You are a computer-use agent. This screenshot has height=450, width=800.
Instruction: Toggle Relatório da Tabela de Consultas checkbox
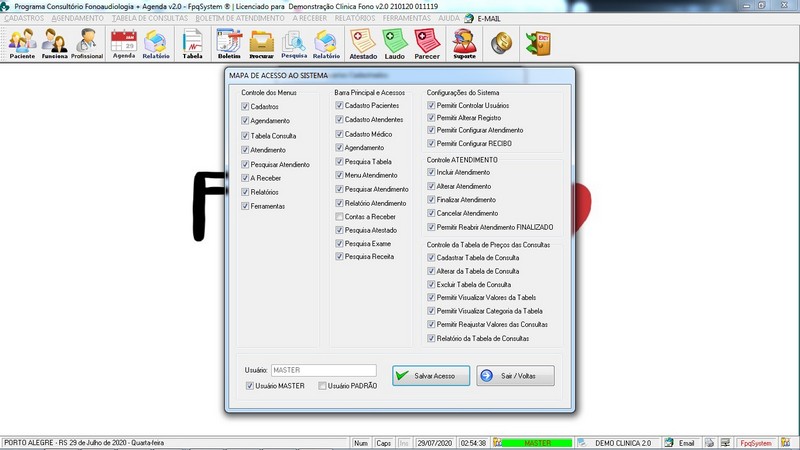[431, 338]
